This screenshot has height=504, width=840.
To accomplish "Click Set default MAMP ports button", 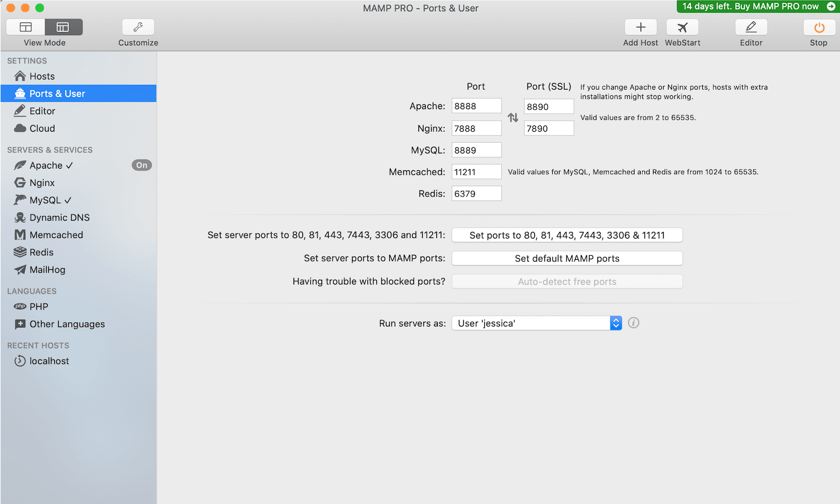I will (x=567, y=258).
